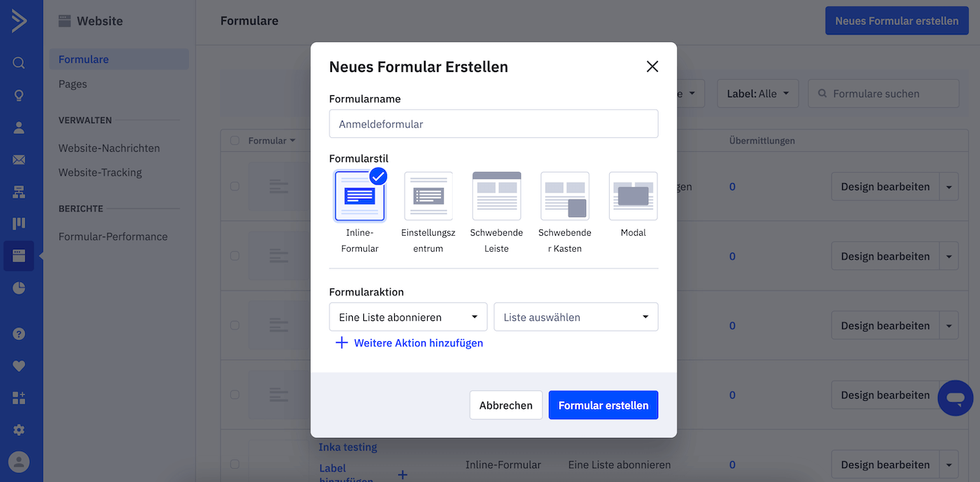The width and height of the screenshot is (980, 482).
Task: Open the chat support bubble
Action: (955, 398)
